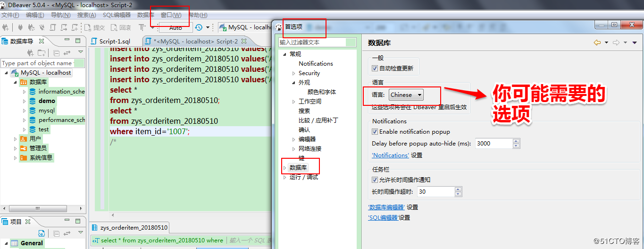This screenshot has height=249, width=644.
Task: Expand the demo database node
Action: [25, 101]
